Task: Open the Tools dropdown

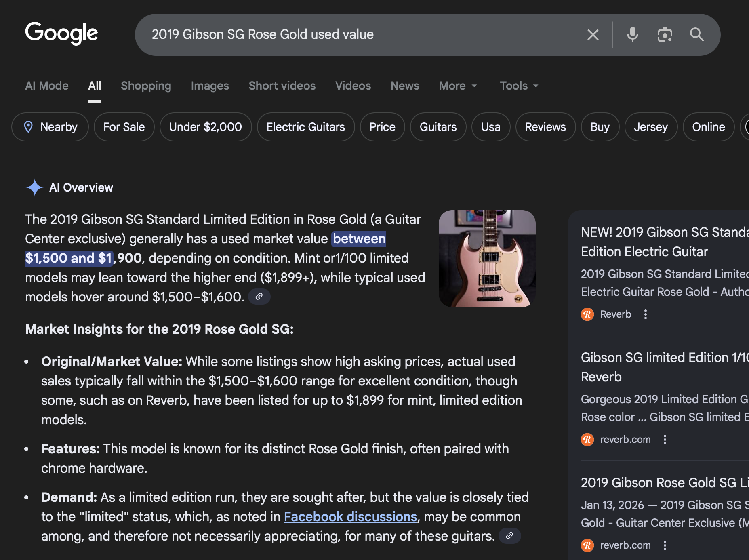Action: (x=518, y=86)
